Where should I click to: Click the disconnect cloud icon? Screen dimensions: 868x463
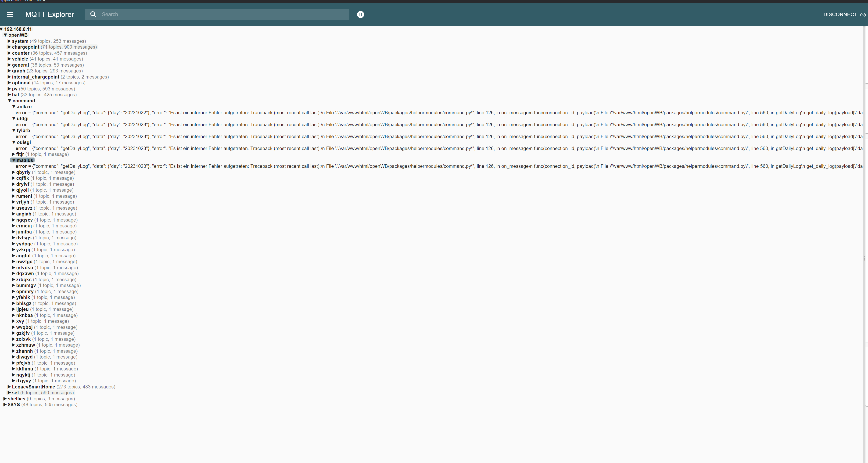863,14
